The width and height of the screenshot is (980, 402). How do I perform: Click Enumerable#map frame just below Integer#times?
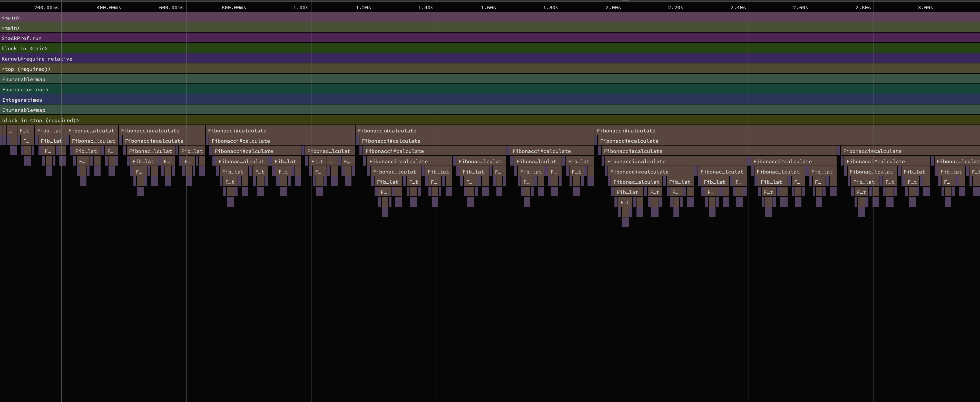pyautogui.click(x=490, y=110)
